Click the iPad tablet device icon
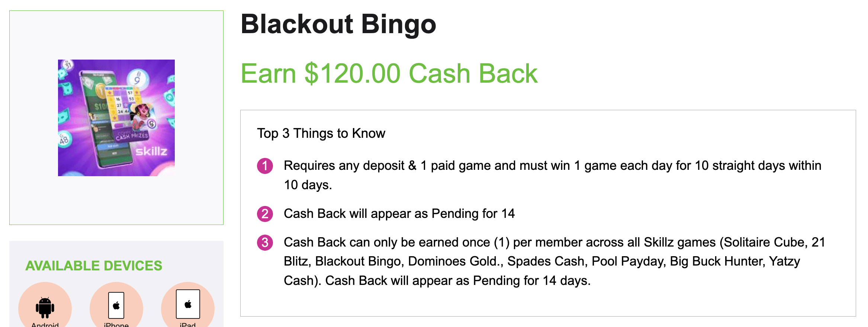The image size is (868, 327). tap(188, 304)
